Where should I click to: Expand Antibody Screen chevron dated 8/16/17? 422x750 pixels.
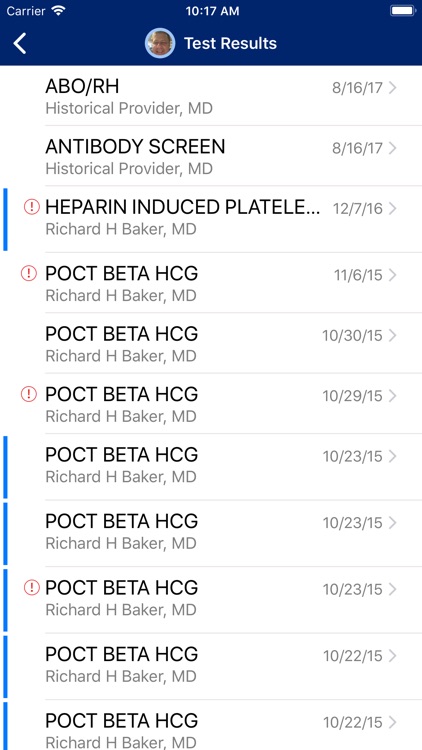click(393, 148)
